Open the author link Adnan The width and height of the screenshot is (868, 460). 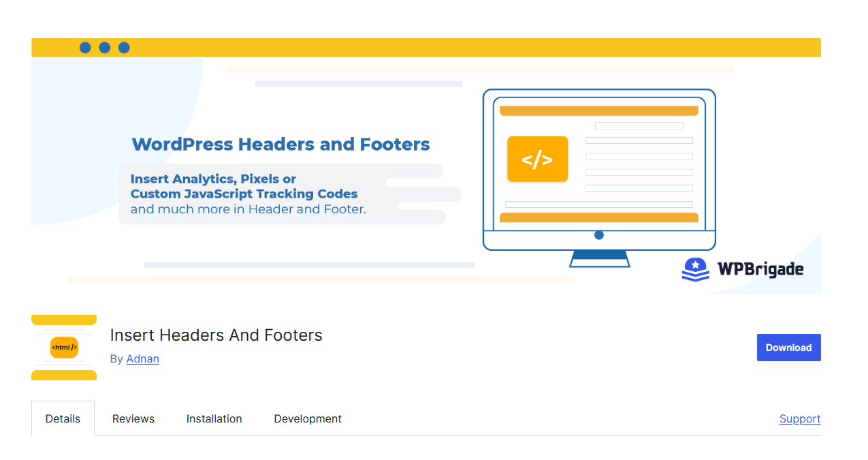(x=142, y=358)
